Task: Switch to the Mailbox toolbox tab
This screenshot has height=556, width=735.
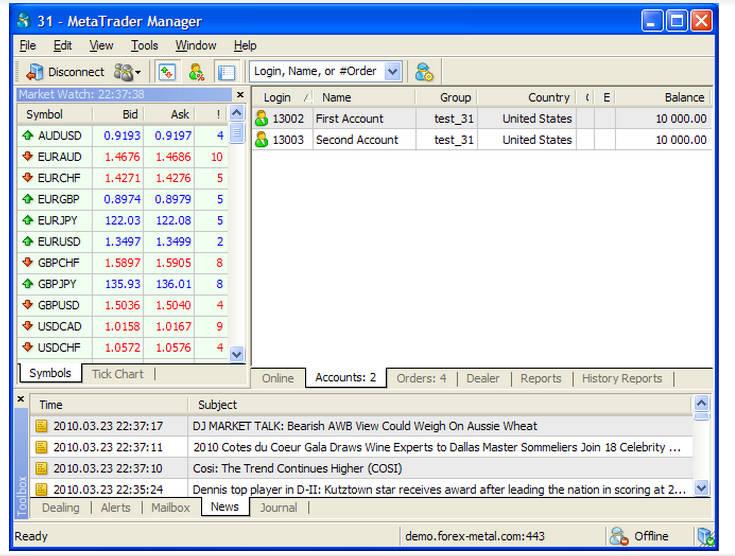Action: point(171,508)
